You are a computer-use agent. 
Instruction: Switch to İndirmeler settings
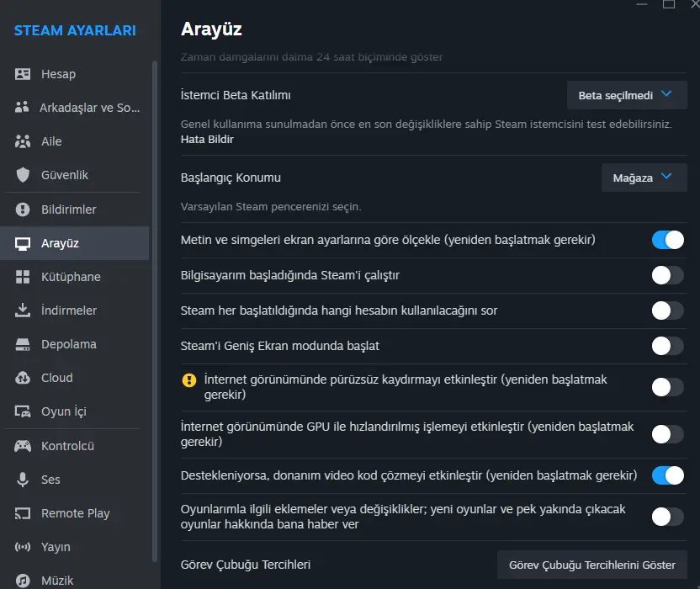click(74, 310)
